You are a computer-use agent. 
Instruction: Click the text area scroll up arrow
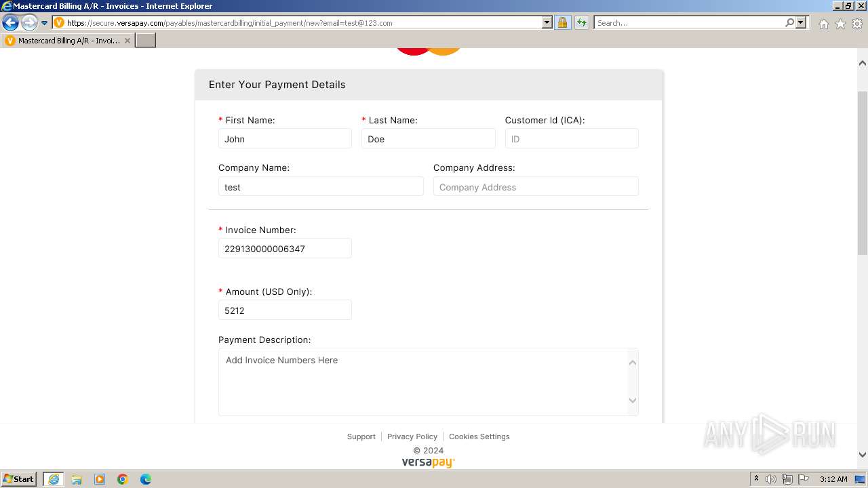click(632, 363)
